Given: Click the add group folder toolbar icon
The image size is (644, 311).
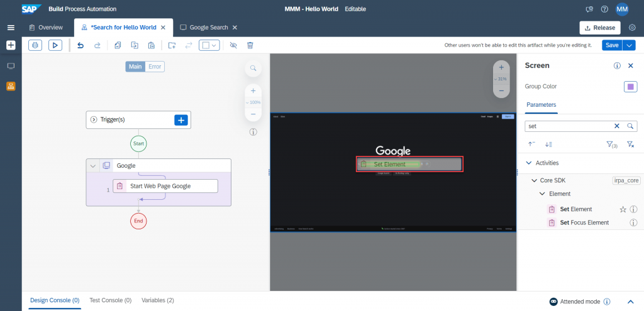Looking at the screenshot, I should [172, 45].
